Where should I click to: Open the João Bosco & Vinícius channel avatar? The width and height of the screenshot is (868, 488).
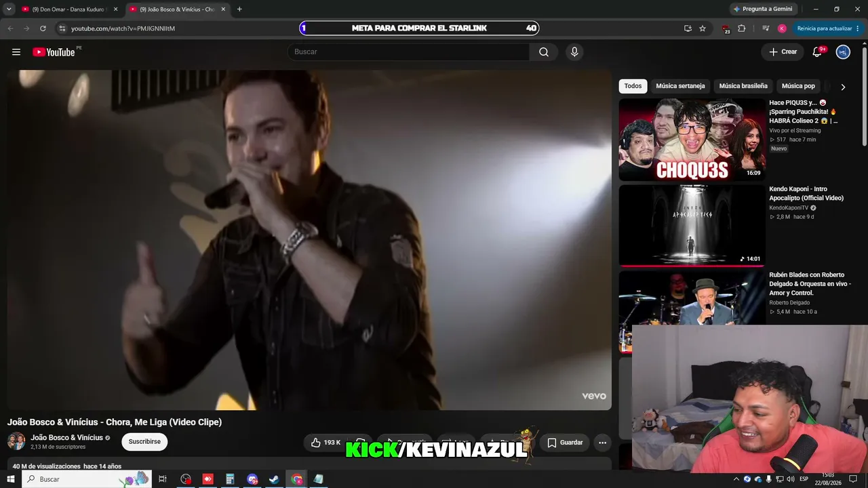tap(16, 441)
